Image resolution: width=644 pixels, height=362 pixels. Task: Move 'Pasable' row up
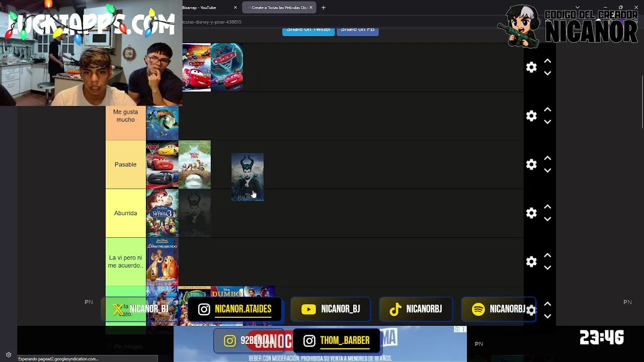(547, 158)
